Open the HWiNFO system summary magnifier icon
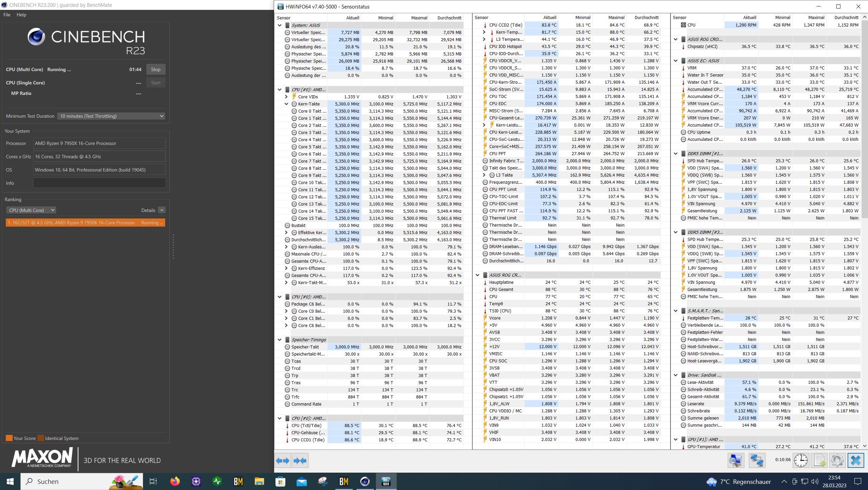Viewport: 868px width, 490px height. [736, 460]
